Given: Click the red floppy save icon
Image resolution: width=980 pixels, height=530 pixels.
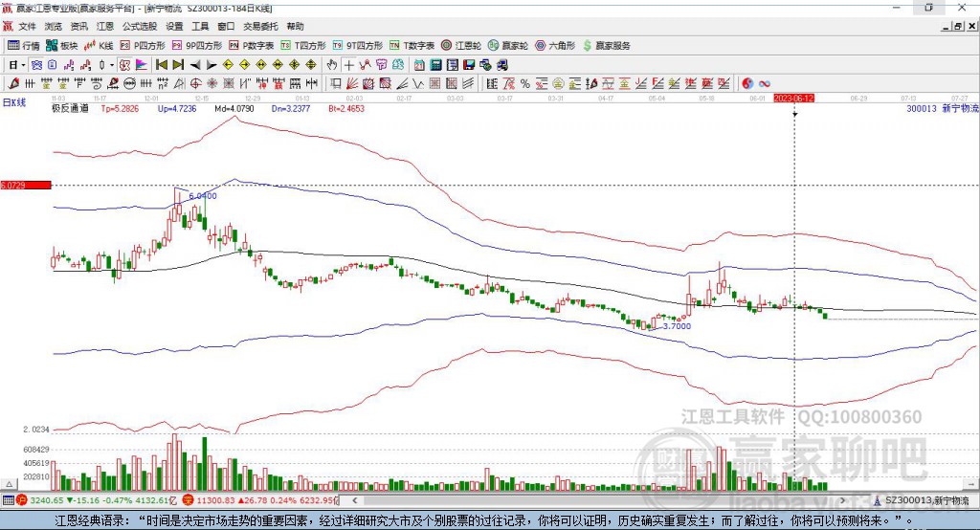Looking at the screenshot, I should [469, 65].
